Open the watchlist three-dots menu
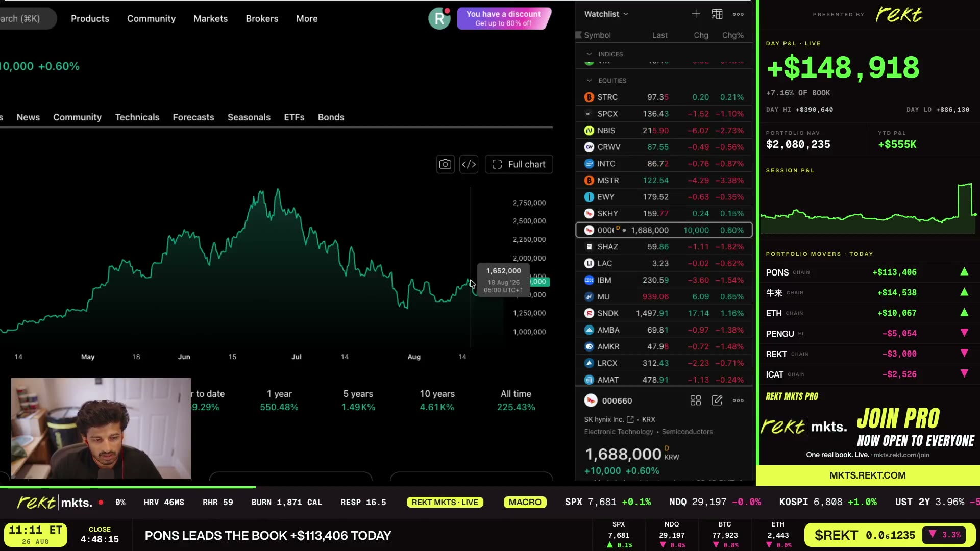The width and height of the screenshot is (980, 551). [738, 14]
